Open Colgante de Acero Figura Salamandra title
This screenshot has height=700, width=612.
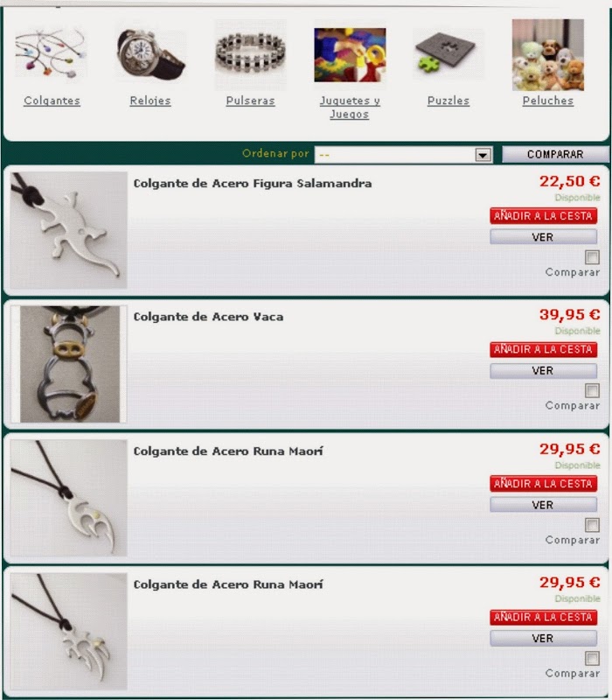tap(253, 184)
